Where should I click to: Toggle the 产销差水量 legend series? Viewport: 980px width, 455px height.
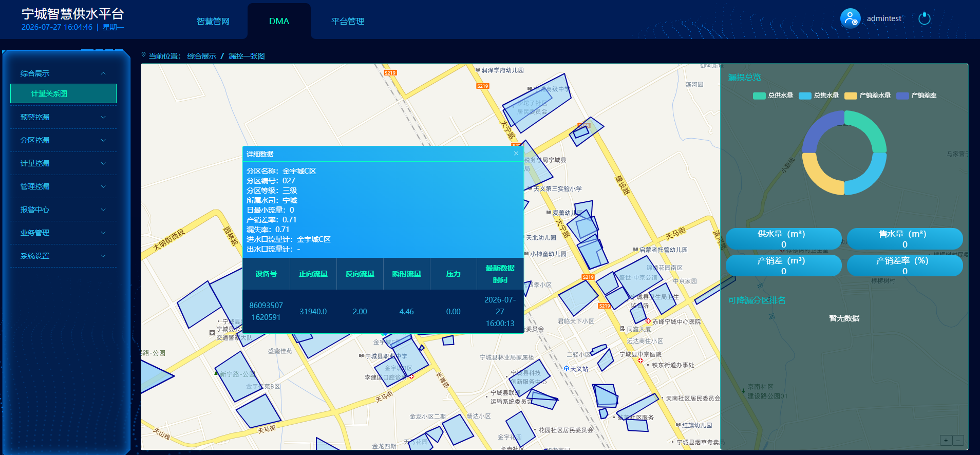868,96
